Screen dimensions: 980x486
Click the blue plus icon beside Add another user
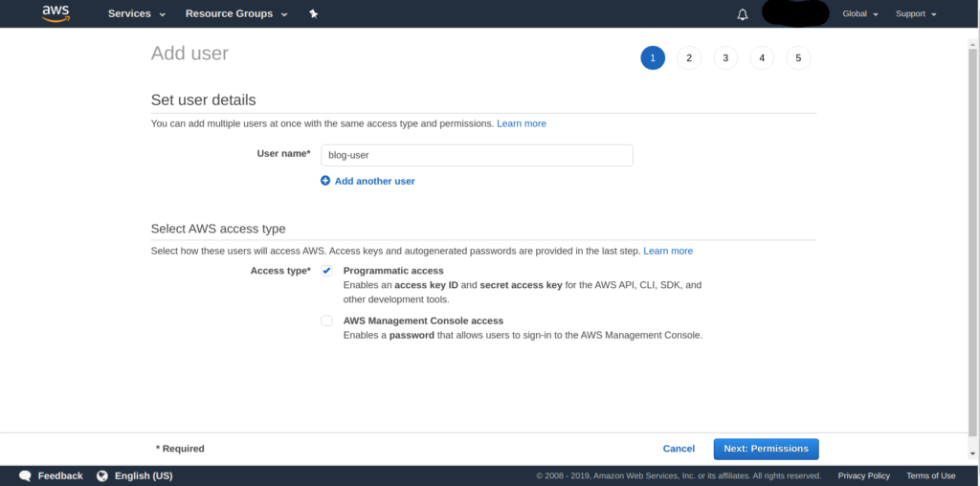pyautogui.click(x=325, y=181)
